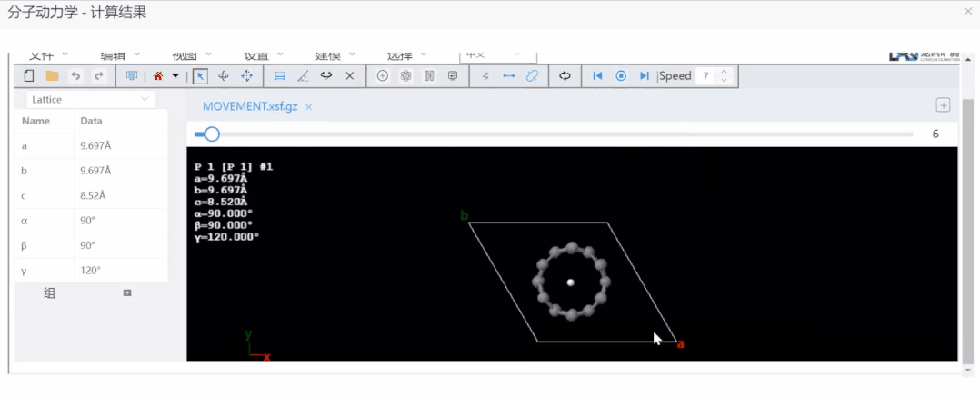Reset view with the red home icon
Screen dimensions: 980x396
158,76
